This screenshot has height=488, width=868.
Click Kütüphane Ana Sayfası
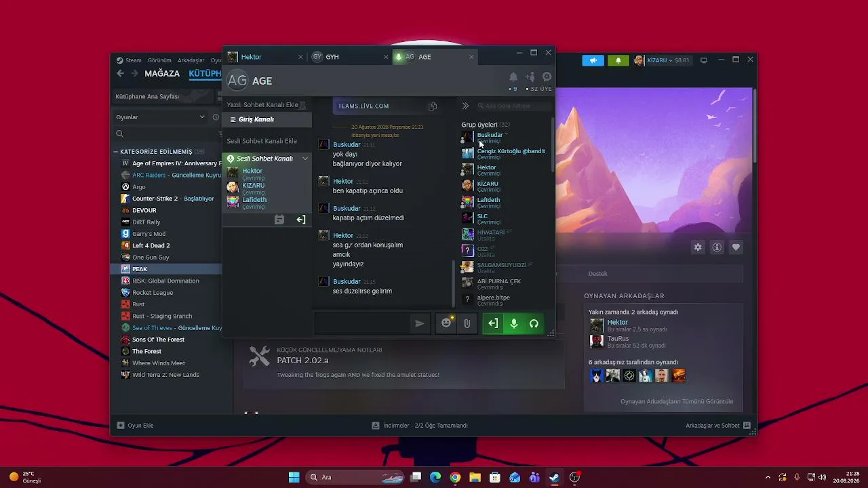(147, 96)
